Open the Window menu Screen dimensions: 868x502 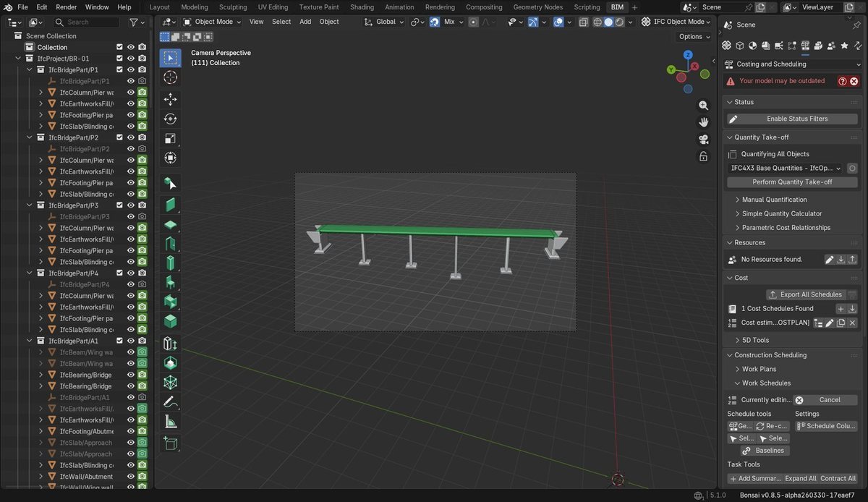(97, 7)
